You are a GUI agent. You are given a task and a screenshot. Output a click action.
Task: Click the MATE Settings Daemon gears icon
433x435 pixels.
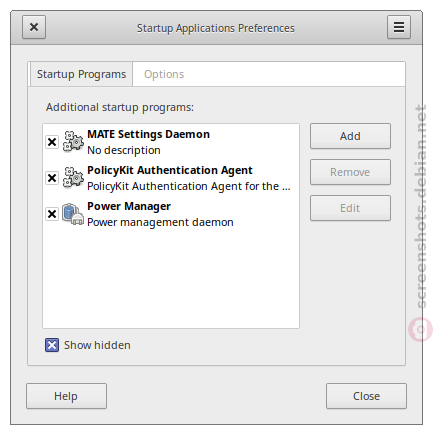coord(73,142)
